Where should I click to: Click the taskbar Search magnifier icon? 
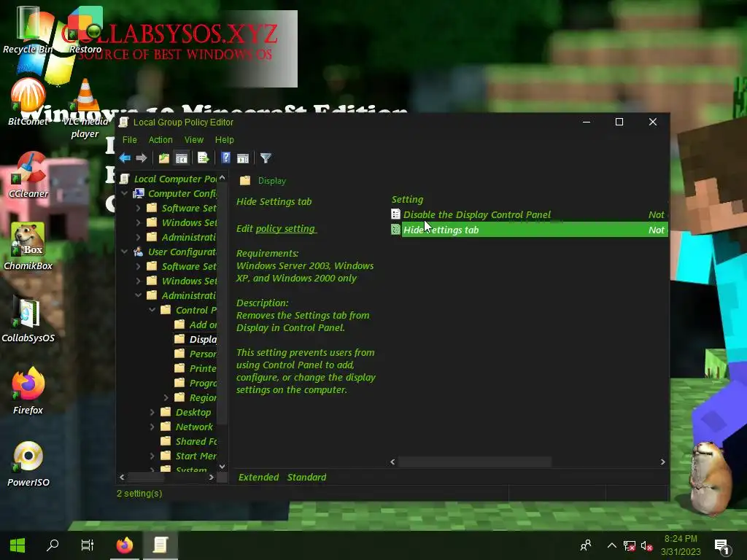(x=53, y=545)
